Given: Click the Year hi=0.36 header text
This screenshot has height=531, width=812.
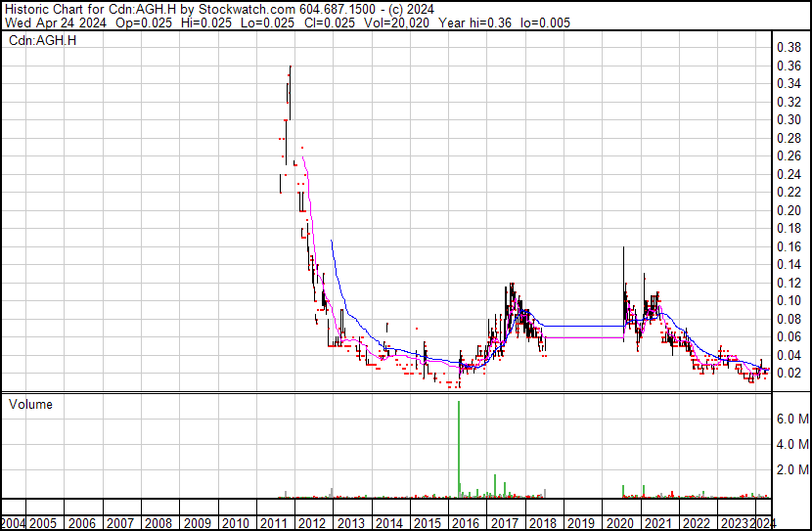Looking at the screenshot, I should coord(474,22).
